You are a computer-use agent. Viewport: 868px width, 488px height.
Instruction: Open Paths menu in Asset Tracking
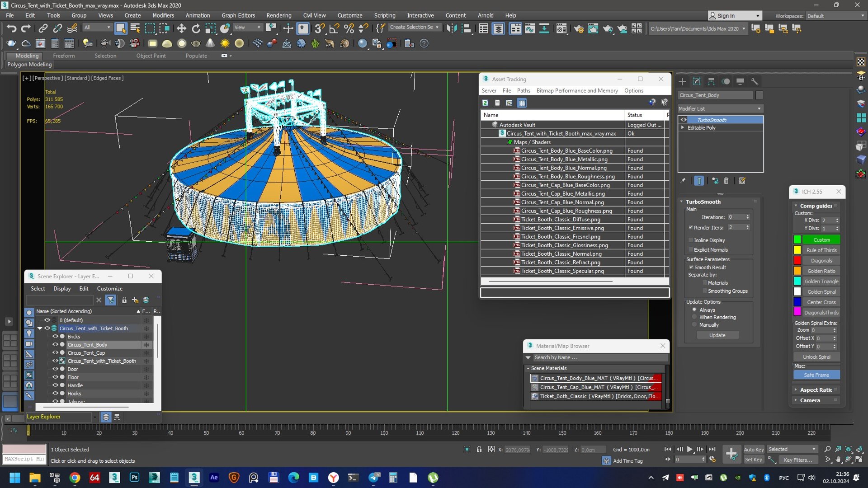pyautogui.click(x=524, y=90)
